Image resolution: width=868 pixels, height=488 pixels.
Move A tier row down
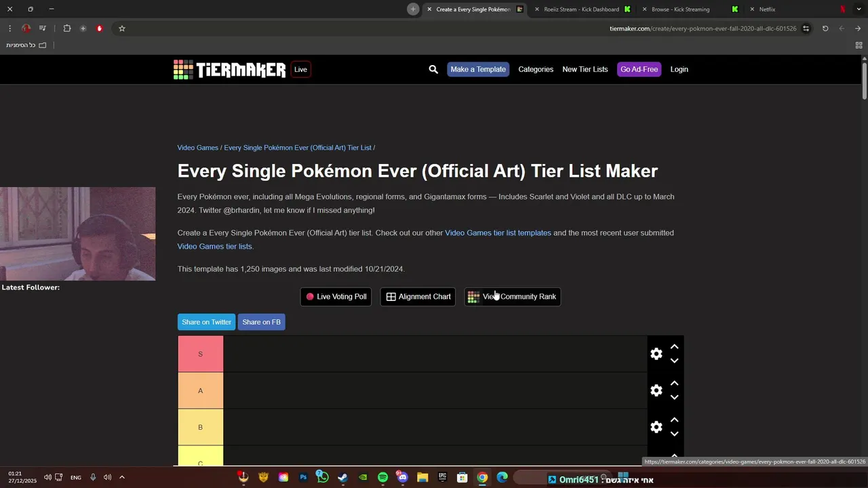click(x=674, y=397)
